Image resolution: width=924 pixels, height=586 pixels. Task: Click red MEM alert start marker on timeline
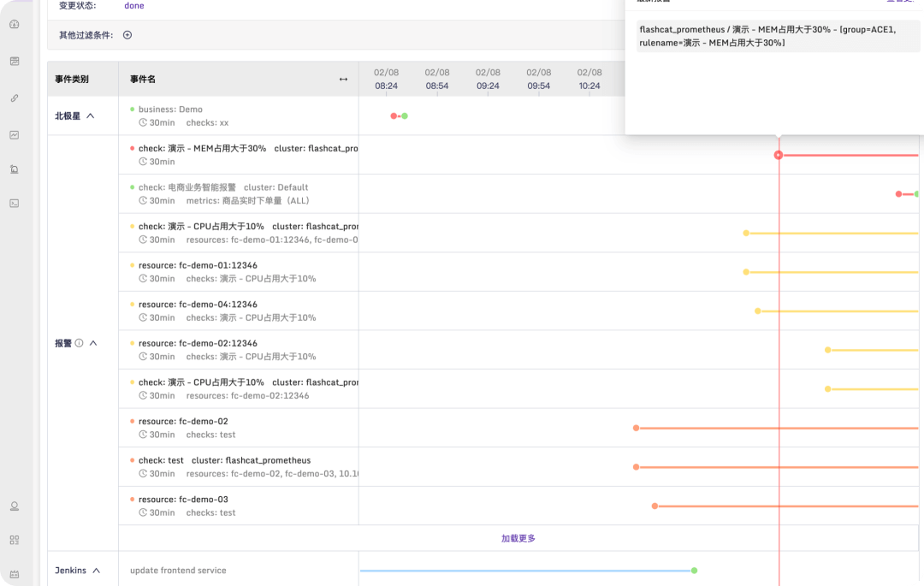pos(779,155)
